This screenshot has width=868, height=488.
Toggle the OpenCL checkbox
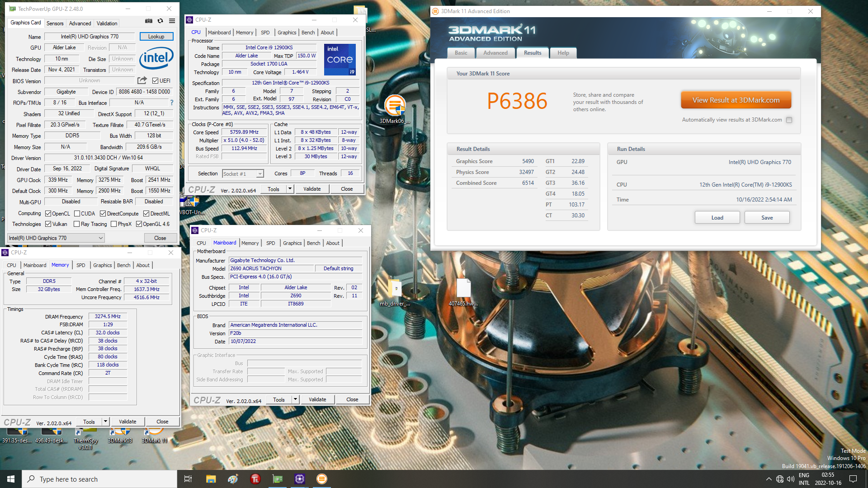coord(48,214)
